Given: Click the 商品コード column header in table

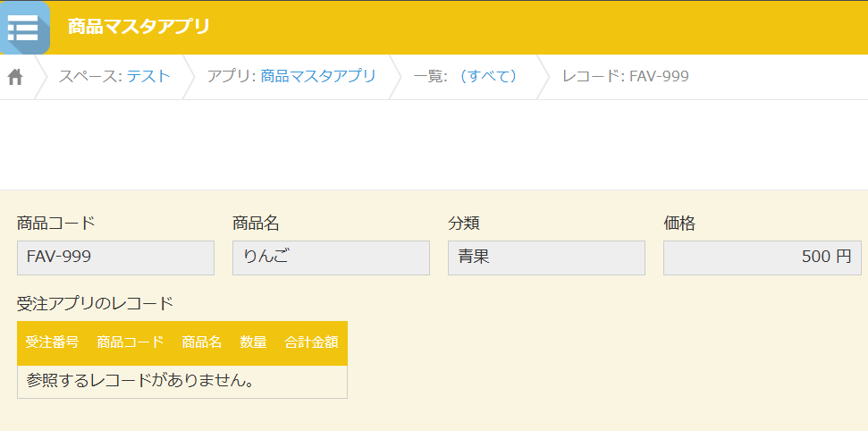Looking at the screenshot, I should click(131, 342).
